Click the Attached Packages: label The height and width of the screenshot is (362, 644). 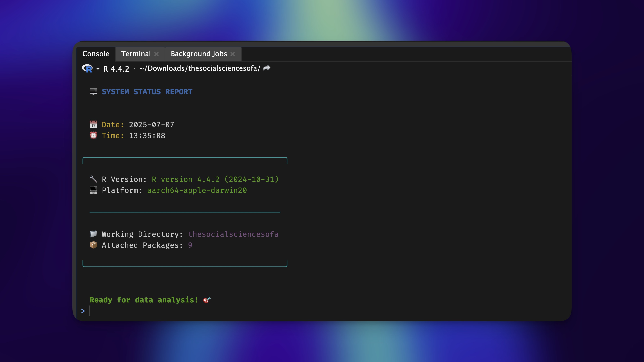coord(142,245)
